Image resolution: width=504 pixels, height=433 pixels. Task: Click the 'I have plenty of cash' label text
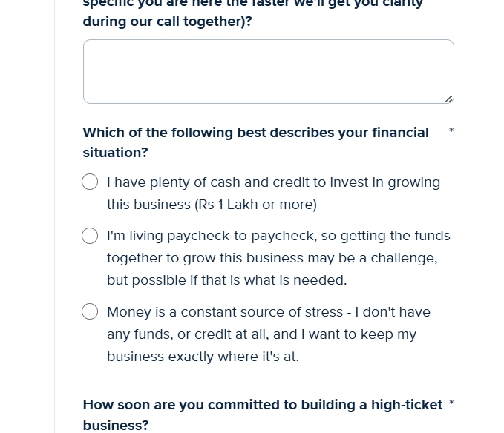click(x=274, y=194)
